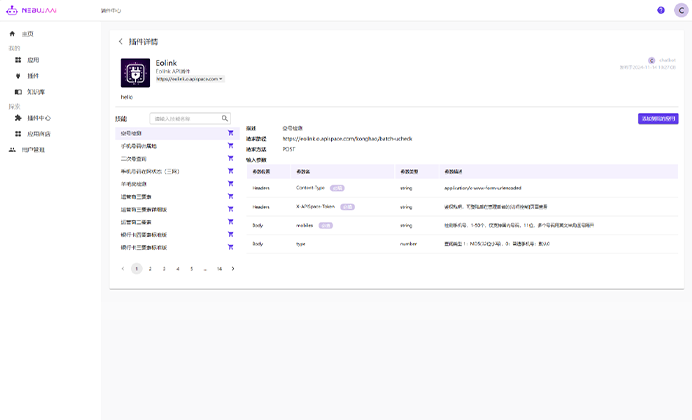Click the skill name search input field
Image resolution: width=692 pixels, height=420 pixels.
coord(184,118)
